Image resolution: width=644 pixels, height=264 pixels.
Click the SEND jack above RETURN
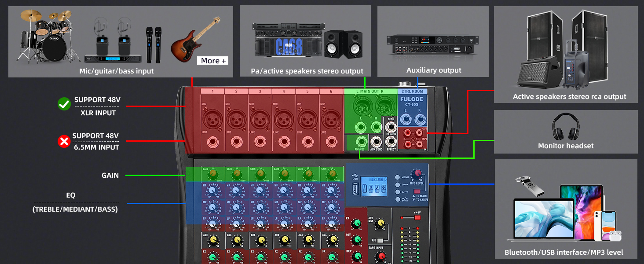point(391,128)
